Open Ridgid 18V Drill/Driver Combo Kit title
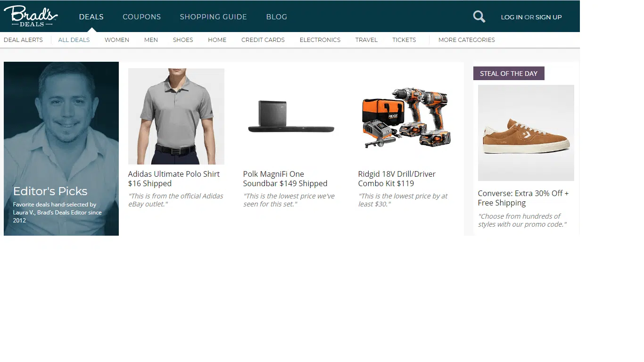This screenshot has width=644, height=362. click(397, 179)
